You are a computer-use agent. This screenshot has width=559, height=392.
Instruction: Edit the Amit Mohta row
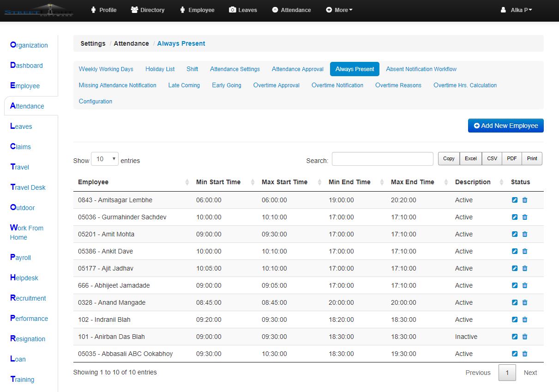tap(515, 234)
